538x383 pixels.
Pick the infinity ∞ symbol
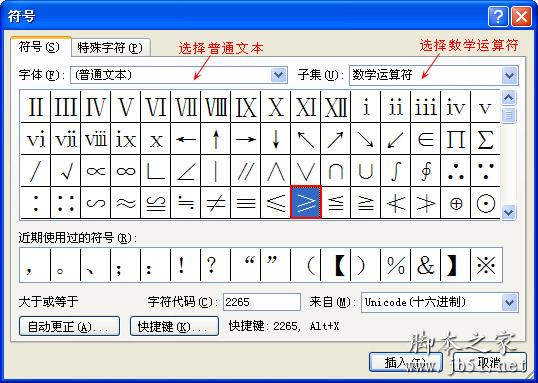pyautogui.click(x=126, y=171)
